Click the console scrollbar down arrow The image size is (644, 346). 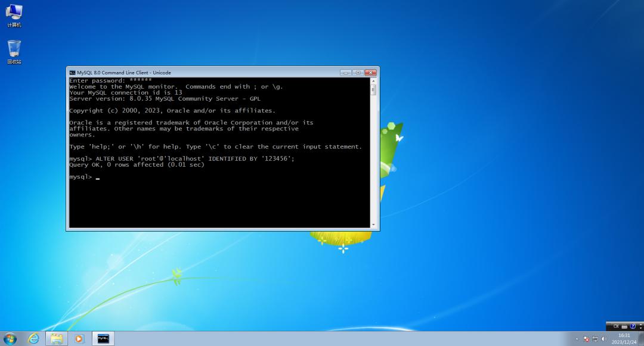coord(373,225)
